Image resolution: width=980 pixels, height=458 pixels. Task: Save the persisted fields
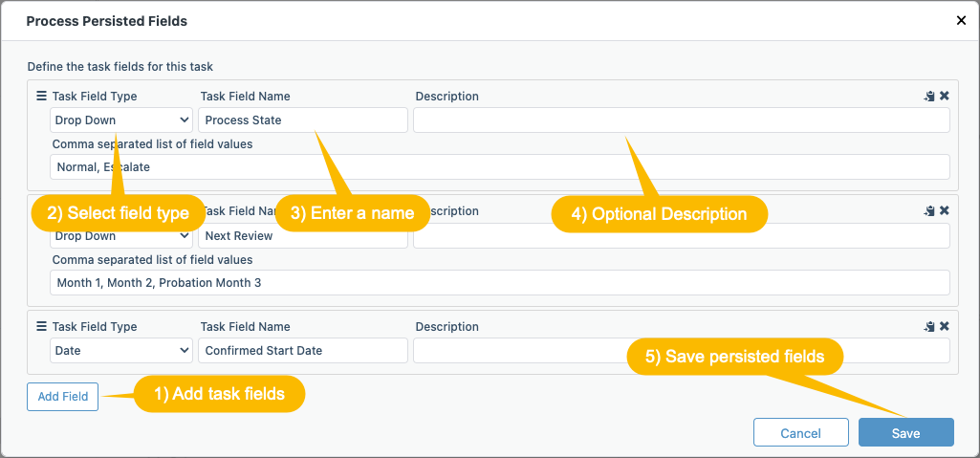click(x=905, y=432)
